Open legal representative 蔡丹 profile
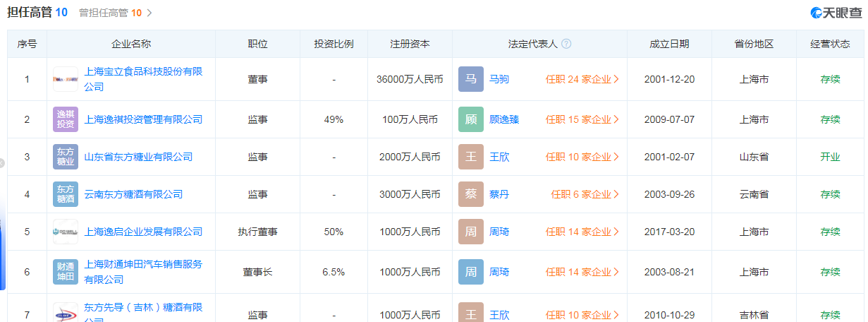 click(499, 194)
